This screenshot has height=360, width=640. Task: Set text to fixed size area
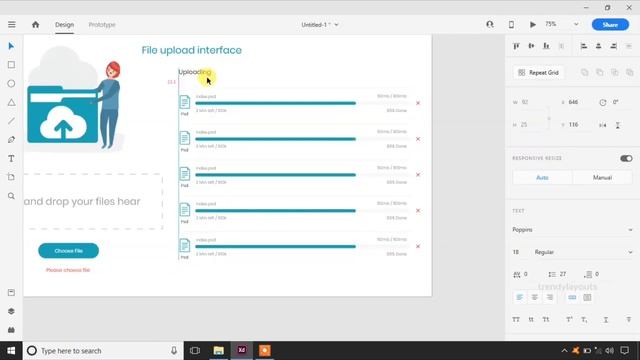[x=587, y=297]
